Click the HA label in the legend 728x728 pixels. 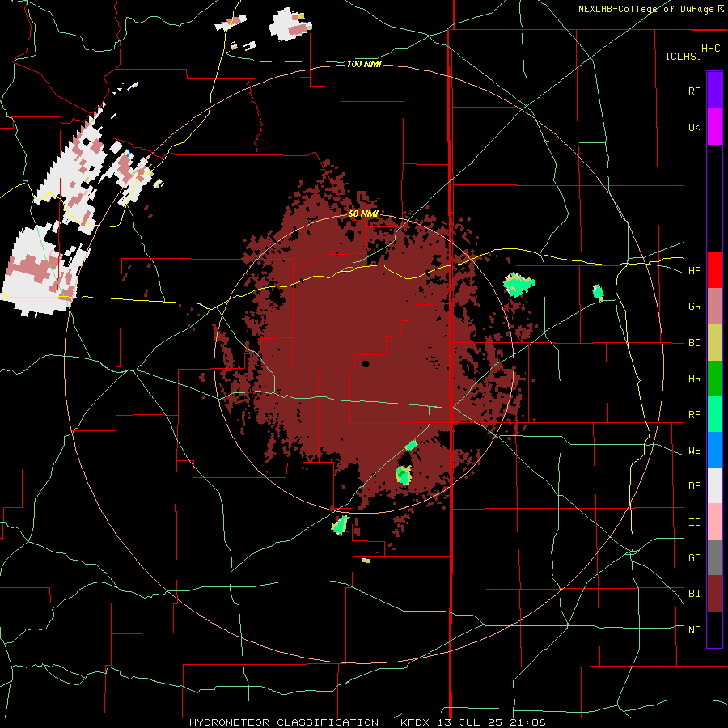(694, 270)
